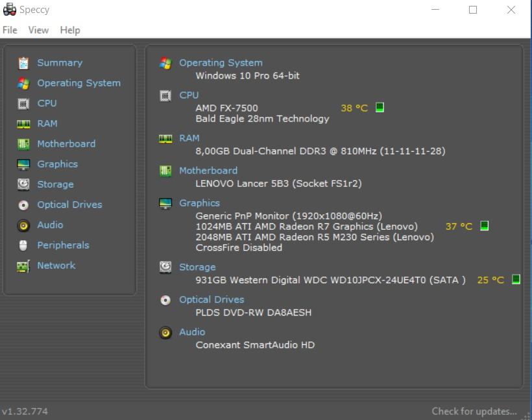Click Check for updates link
Screen dimensions: 532x420
tap(474, 411)
